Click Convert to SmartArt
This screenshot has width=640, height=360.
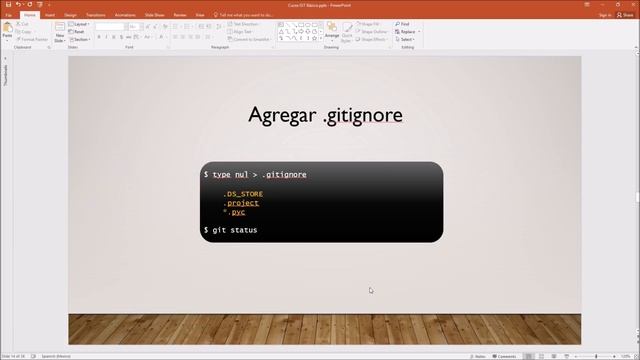(249, 39)
